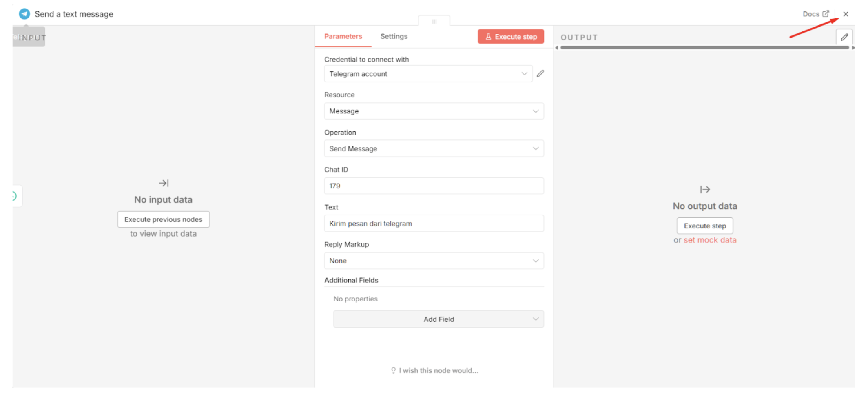Click the red Execute step button
868x394 pixels.
(x=511, y=37)
